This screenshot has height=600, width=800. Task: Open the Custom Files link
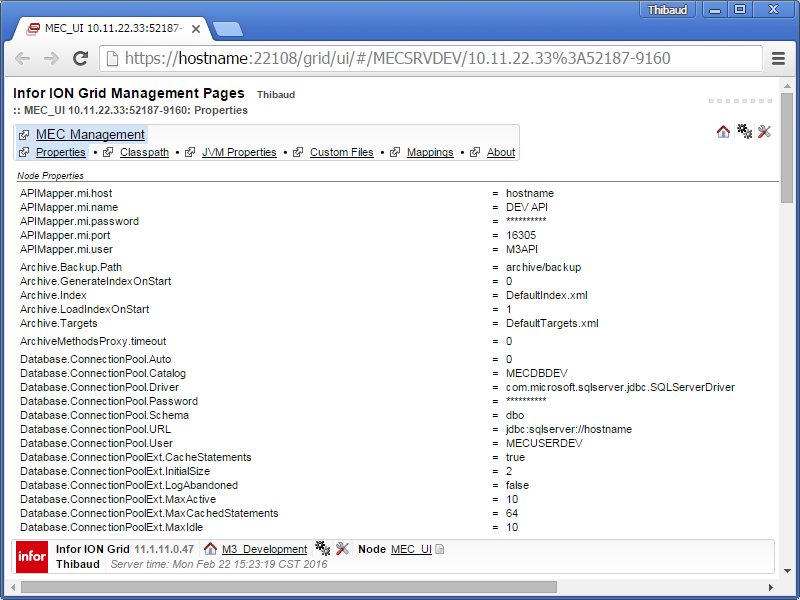pos(341,153)
